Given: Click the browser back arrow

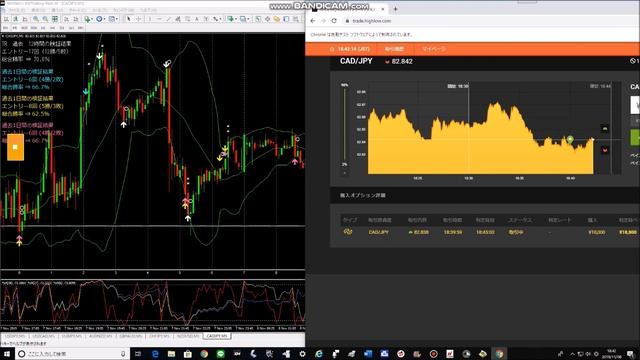Looking at the screenshot, I should (x=313, y=20).
